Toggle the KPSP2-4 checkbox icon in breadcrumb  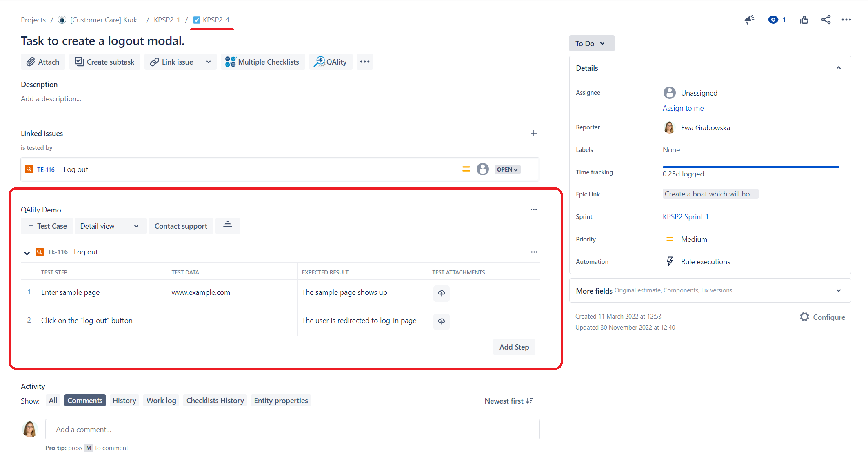point(197,19)
